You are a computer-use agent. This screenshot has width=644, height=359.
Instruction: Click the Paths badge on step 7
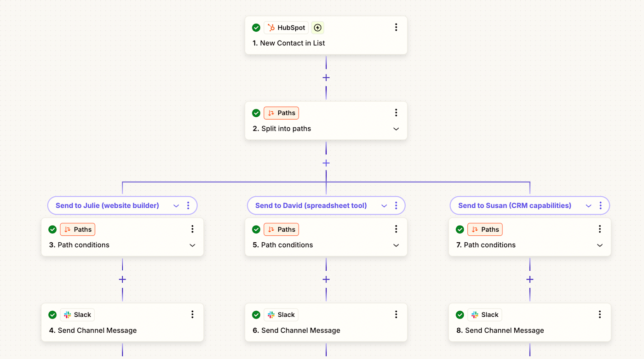click(485, 229)
